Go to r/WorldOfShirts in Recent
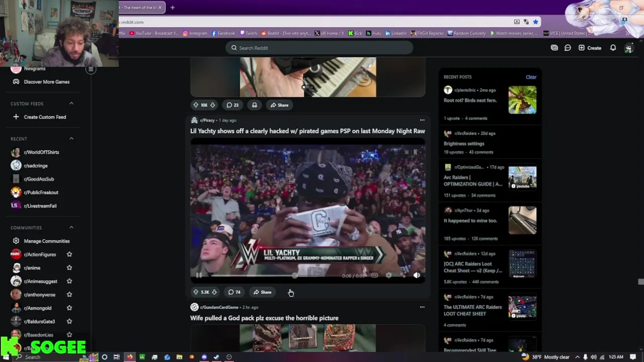Viewport: 644px width, 362px height. tap(41, 152)
